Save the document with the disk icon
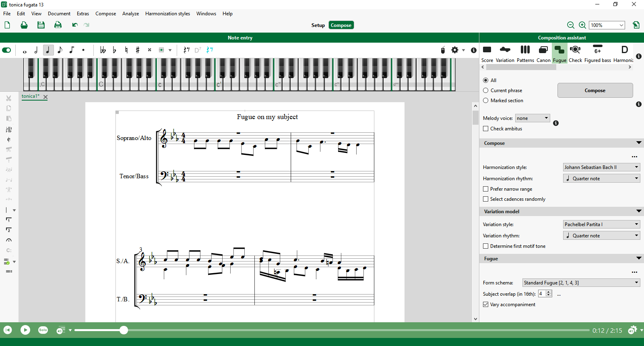This screenshot has width=644, height=346. point(41,25)
